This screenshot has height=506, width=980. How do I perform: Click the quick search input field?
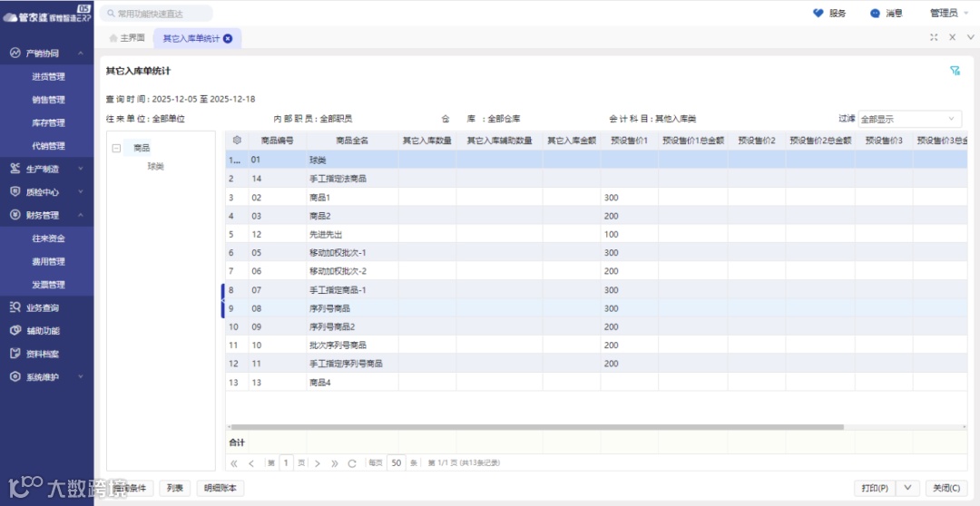click(x=156, y=13)
